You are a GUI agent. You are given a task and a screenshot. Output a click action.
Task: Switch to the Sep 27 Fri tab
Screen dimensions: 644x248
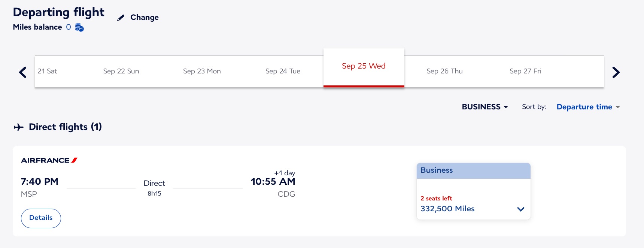pos(525,71)
